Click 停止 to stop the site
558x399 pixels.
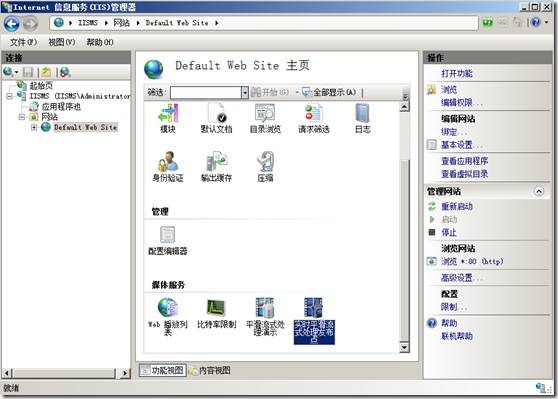coord(449,232)
